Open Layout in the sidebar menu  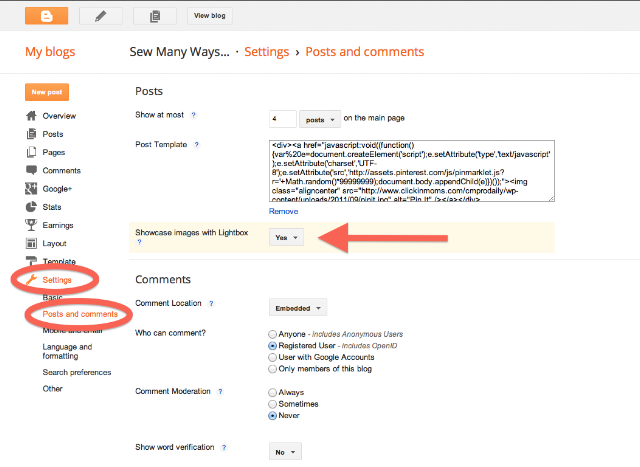[54, 244]
